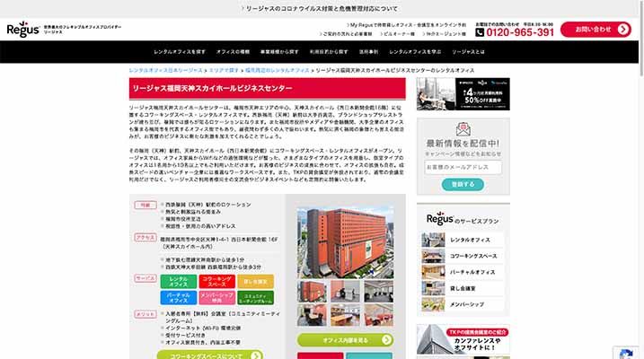Click the page's vertical scrollbar thumb
Viewport: 644px width, 359px height.
pos(641,39)
